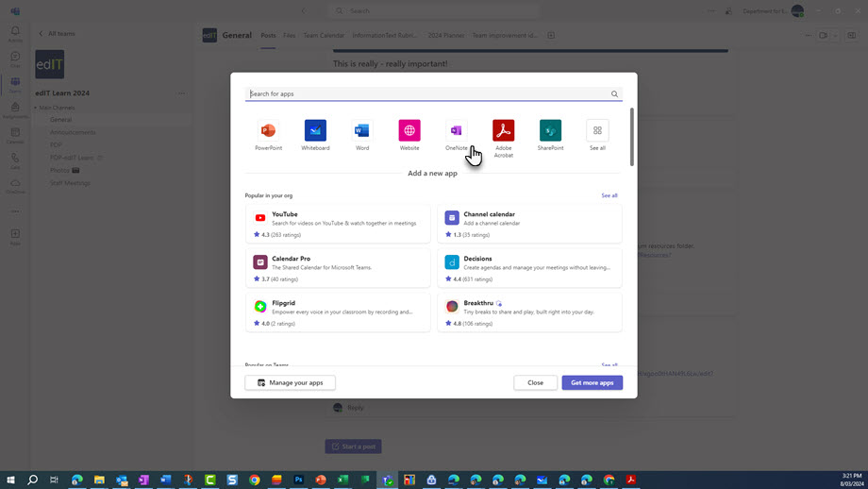
Task: Open Excel from the taskbar
Action: coord(342,480)
